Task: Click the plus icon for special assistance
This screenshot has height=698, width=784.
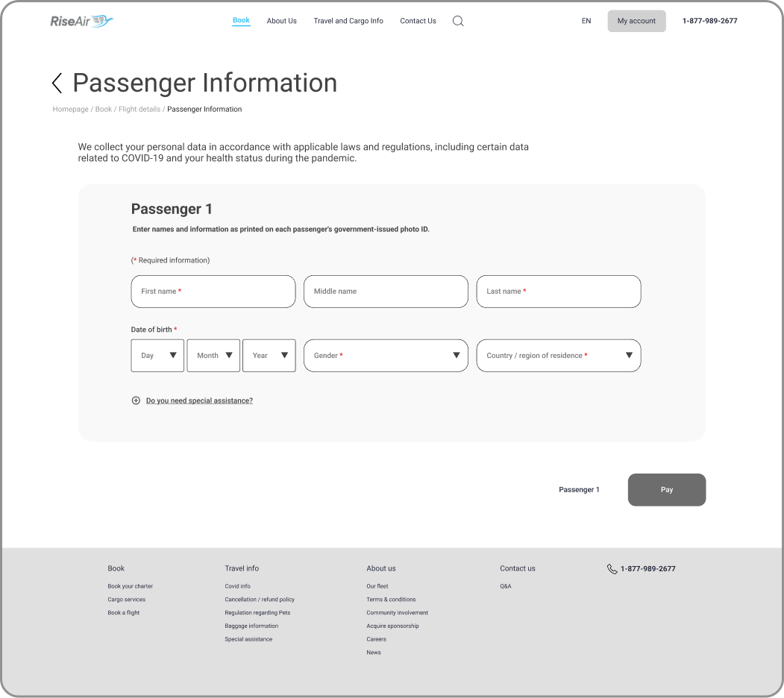Action: click(136, 400)
